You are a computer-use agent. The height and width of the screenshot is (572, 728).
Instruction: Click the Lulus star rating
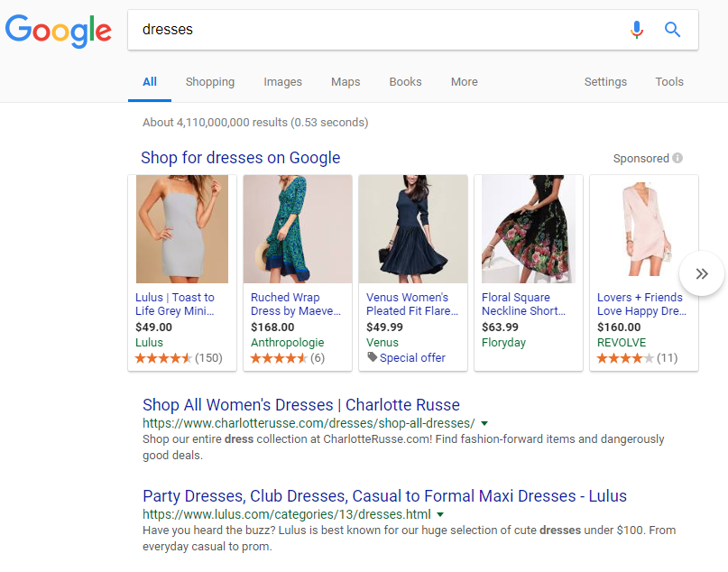tap(163, 358)
